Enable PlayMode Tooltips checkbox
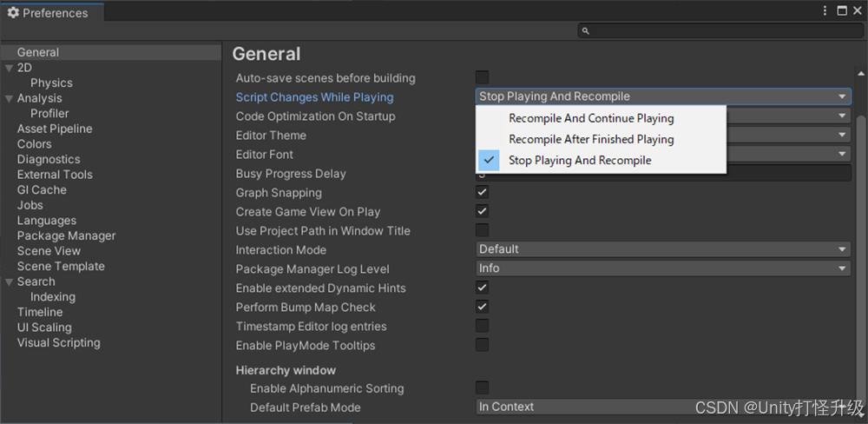The image size is (868, 424). [x=482, y=345]
